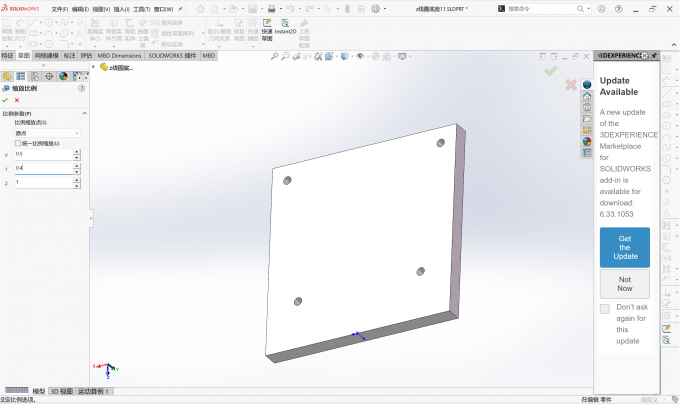Collapse the 比例参数 section chevron

[x=85, y=113]
